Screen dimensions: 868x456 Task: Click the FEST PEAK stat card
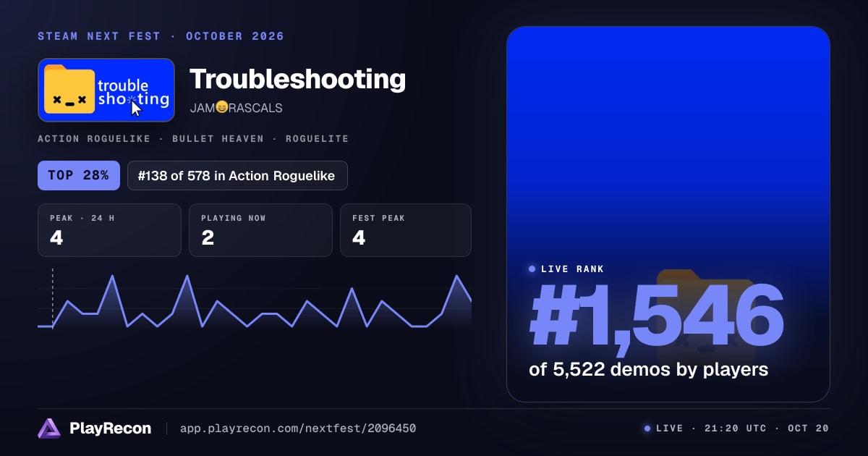click(406, 230)
